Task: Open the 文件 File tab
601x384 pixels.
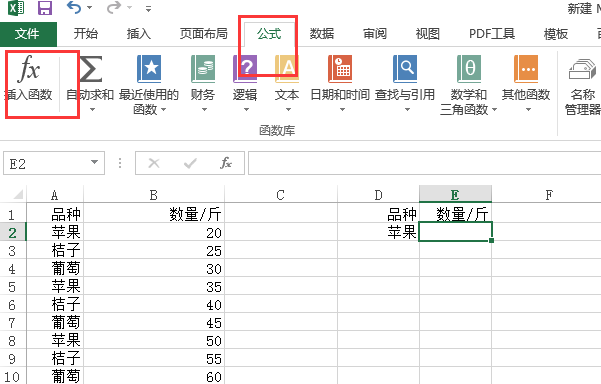Action: (x=28, y=34)
